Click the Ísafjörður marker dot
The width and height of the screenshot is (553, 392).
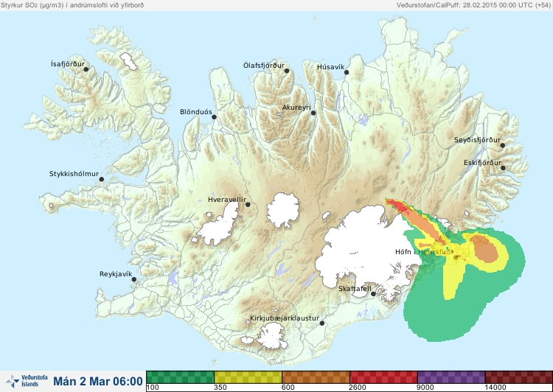pos(86,69)
